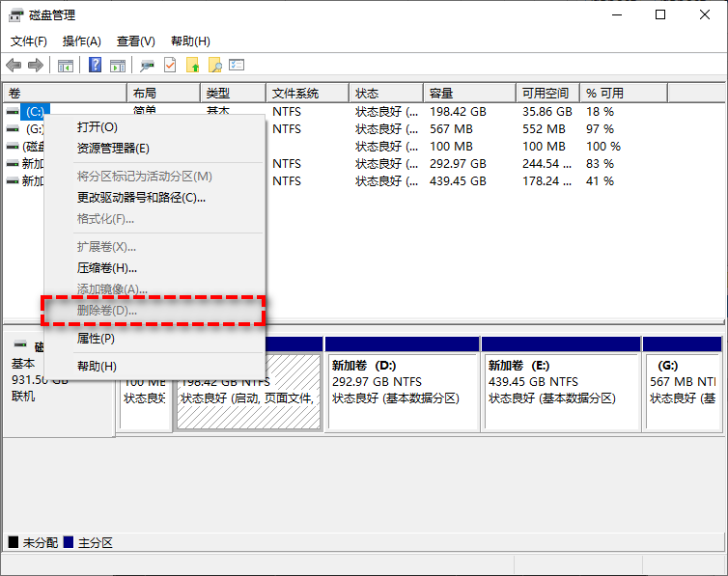Screen dimensions: 728x576
Task: Click the Back arrow in the toolbar
Action: pos(14,66)
